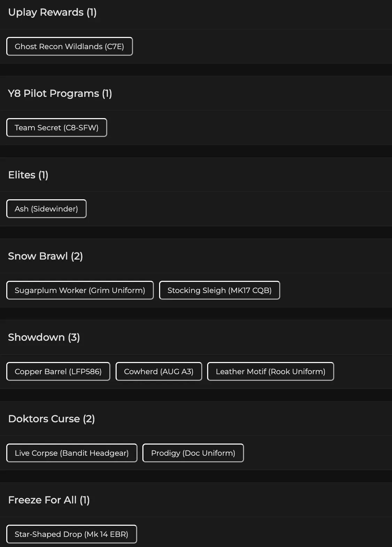Click the Live Corpse (Bandit Headgear) tag

pos(72,453)
